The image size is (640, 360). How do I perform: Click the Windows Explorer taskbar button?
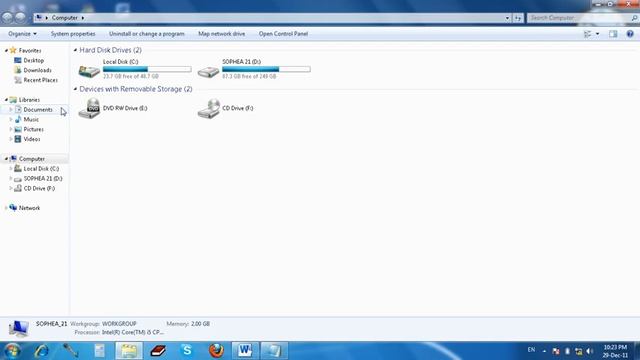click(129, 351)
